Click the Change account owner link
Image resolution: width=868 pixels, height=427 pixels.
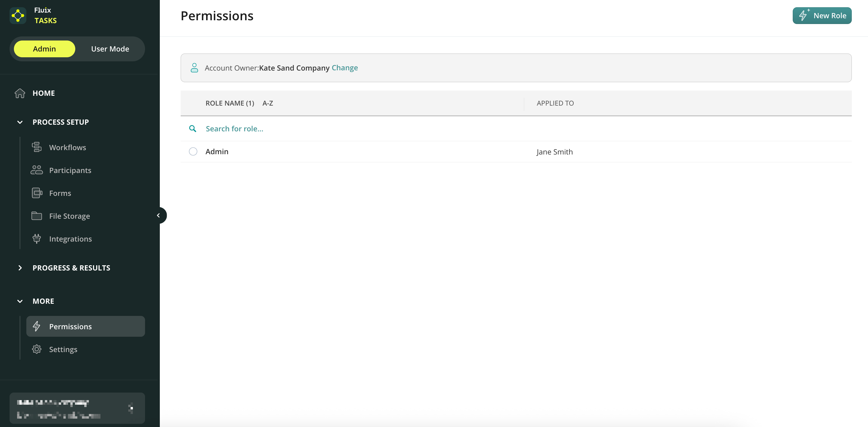click(344, 68)
